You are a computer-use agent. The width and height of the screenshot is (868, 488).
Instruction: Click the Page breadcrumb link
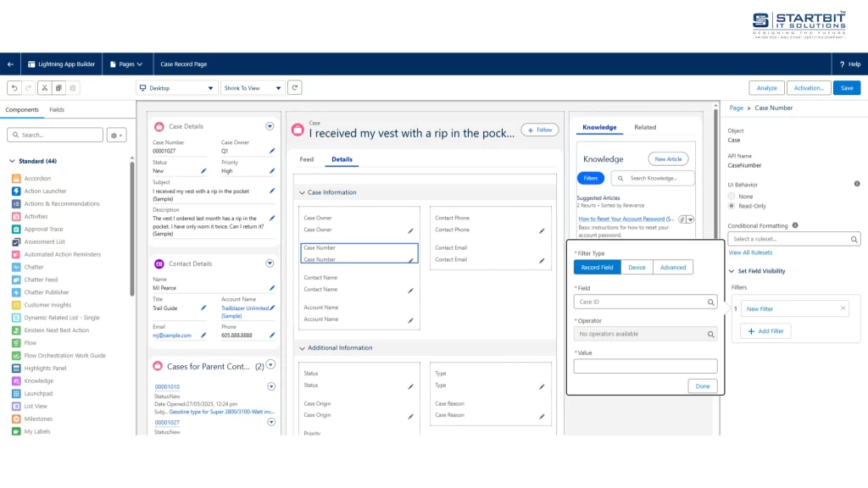(737, 108)
